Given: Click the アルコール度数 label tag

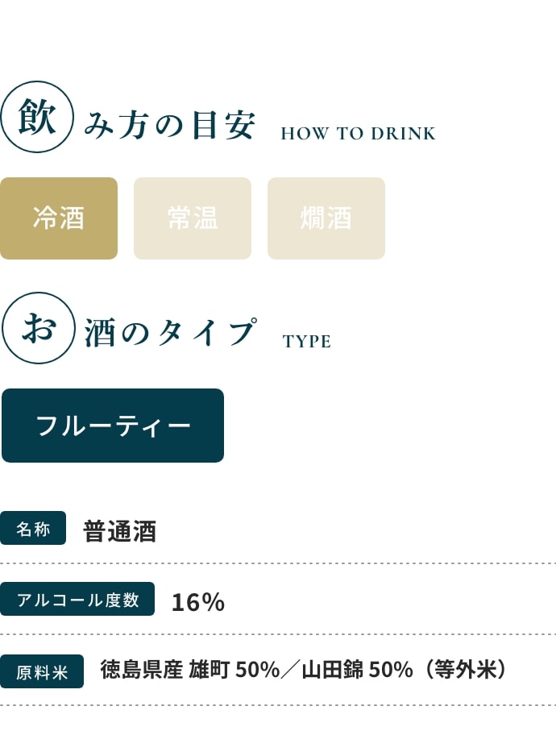Looking at the screenshot, I should 77,600.
